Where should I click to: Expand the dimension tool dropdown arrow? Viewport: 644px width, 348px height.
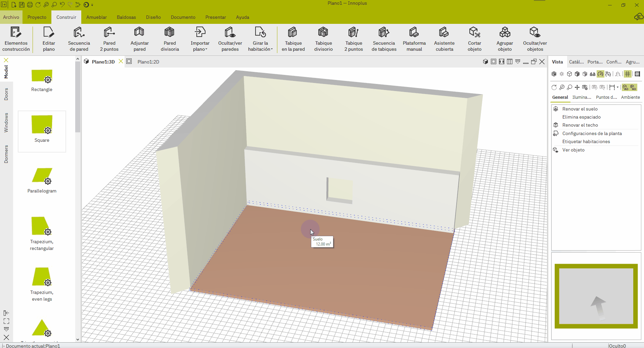[x=617, y=87]
